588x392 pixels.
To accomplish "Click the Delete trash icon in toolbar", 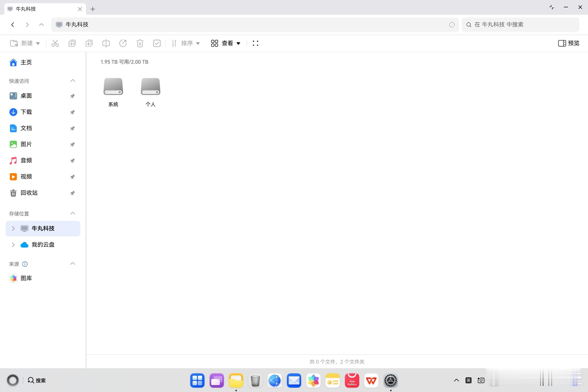I will pyautogui.click(x=140, y=43).
